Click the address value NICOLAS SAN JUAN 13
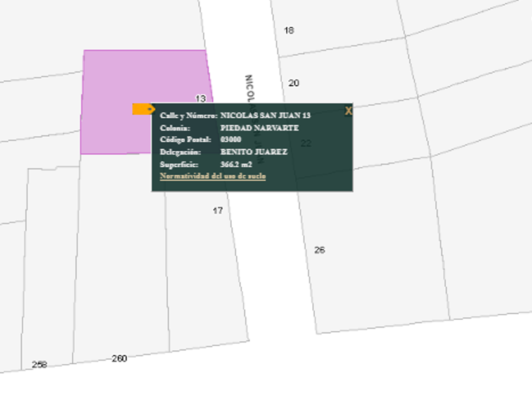The height and width of the screenshot is (399, 532). (x=265, y=115)
